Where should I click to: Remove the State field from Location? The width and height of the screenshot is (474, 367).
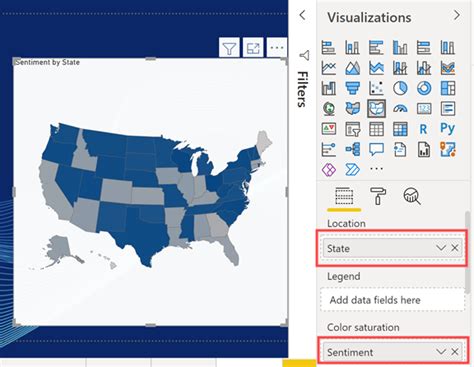coord(455,248)
